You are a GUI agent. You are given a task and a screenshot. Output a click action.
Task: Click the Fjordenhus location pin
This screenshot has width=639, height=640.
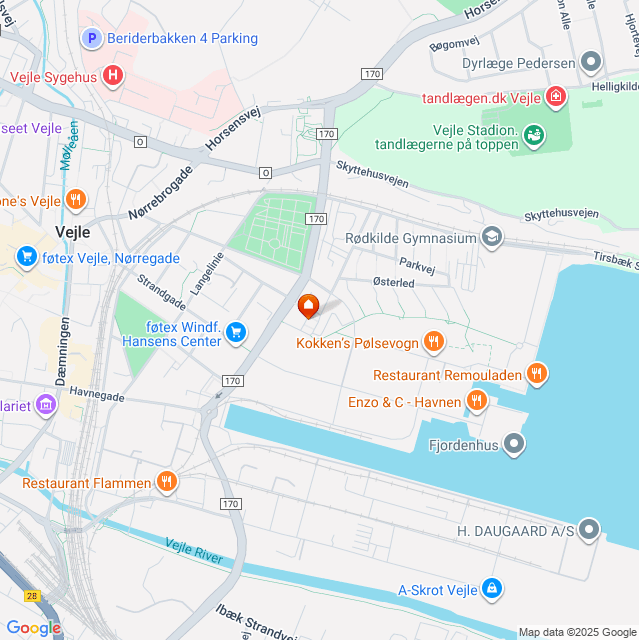pos(514,444)
